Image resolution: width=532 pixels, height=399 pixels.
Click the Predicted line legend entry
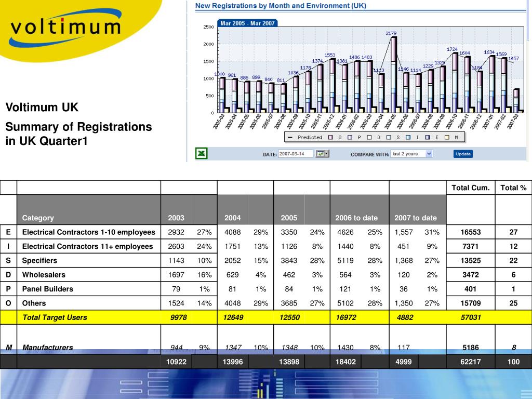[x=305, y=137]
